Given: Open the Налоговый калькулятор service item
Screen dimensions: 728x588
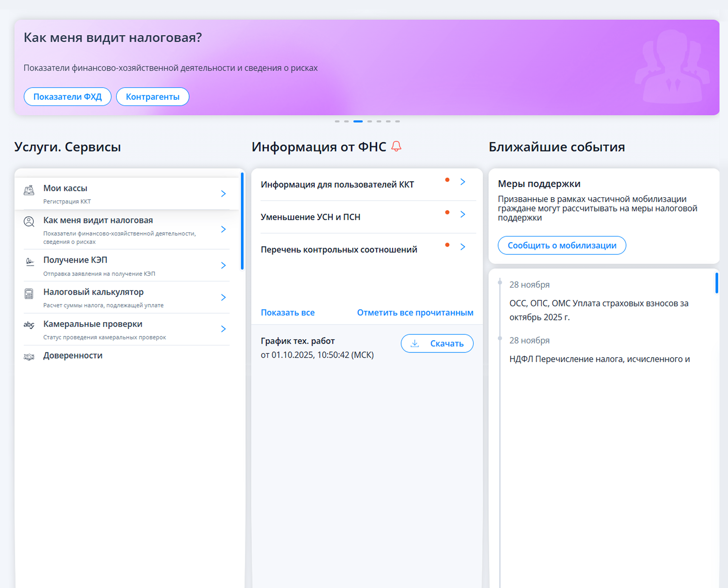Looking at the screenshot, I should click(x=127, y=297).
